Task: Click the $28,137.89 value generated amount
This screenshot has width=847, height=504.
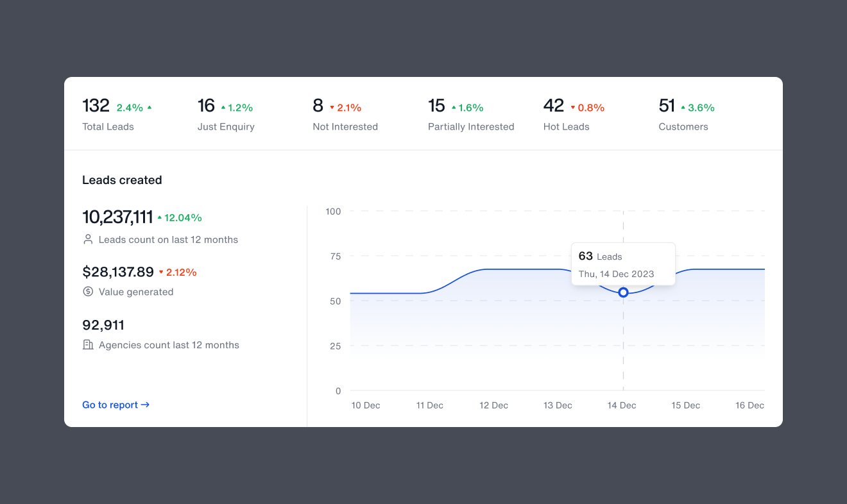Action: pos(118,272)
